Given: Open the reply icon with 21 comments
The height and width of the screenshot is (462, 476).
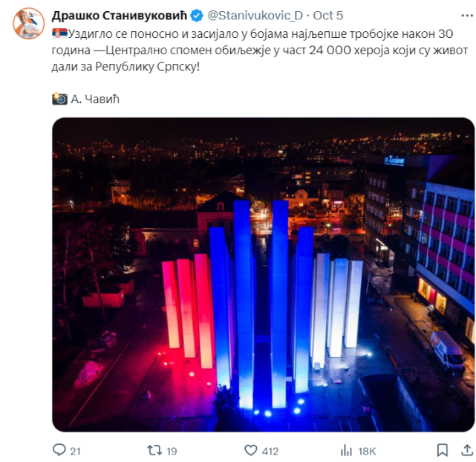Looking at the screenshot, I should (59, 450).
